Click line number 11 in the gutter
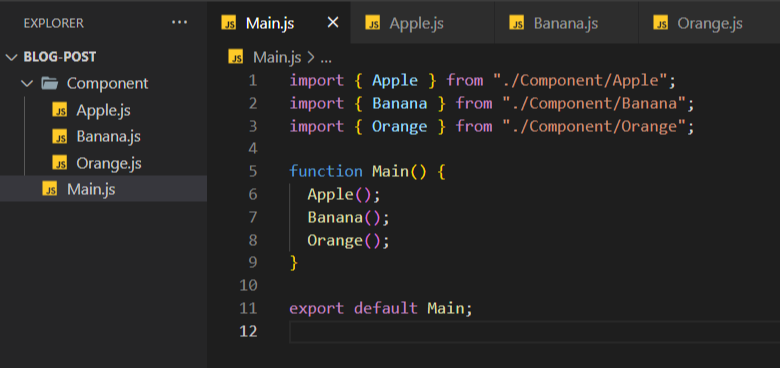This screenshot has width=780, height=368. tap(248, 308)
